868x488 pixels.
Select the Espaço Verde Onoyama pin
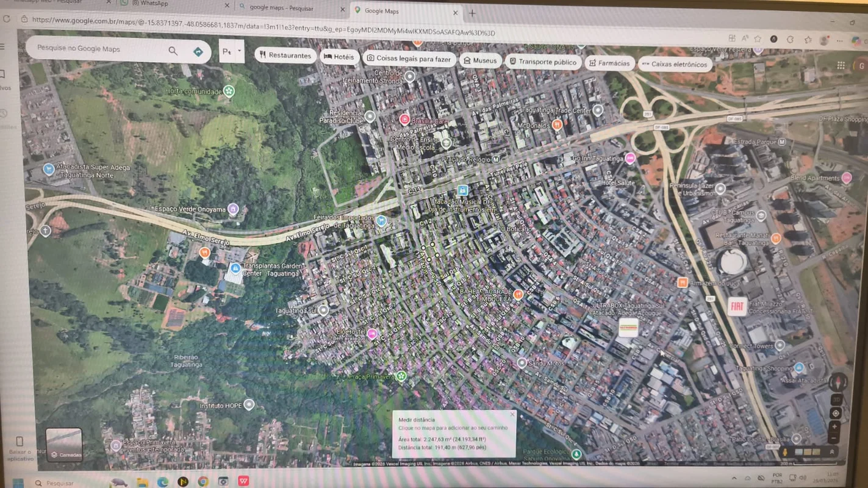pyautogui.click(x=232, y=209)
